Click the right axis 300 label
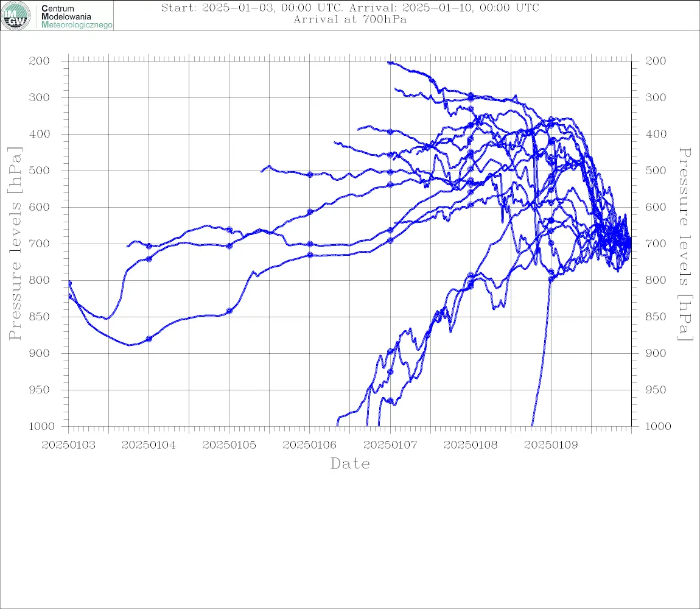 pyautogui.click(x=656, y=97)
